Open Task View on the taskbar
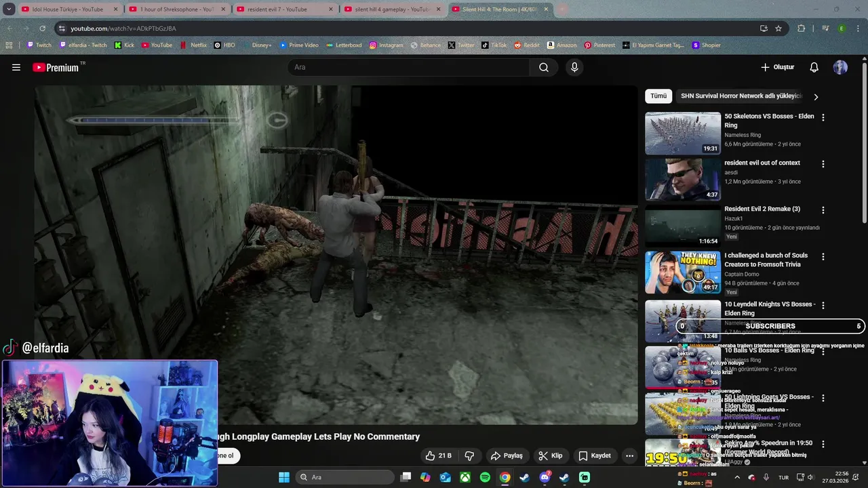Viewport: 868px width, 488px height. click(406, 477)
